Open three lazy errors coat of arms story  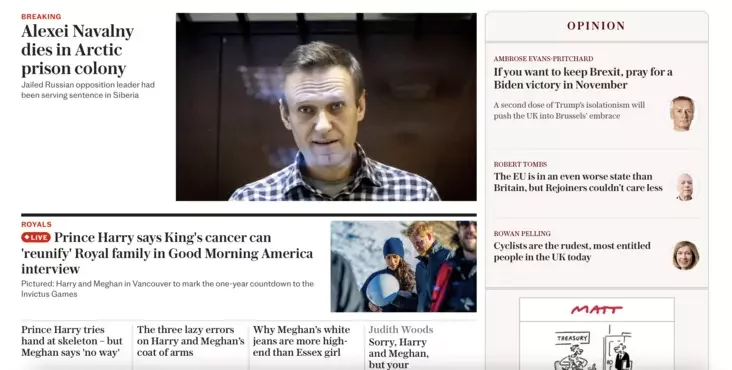(190, 341)
